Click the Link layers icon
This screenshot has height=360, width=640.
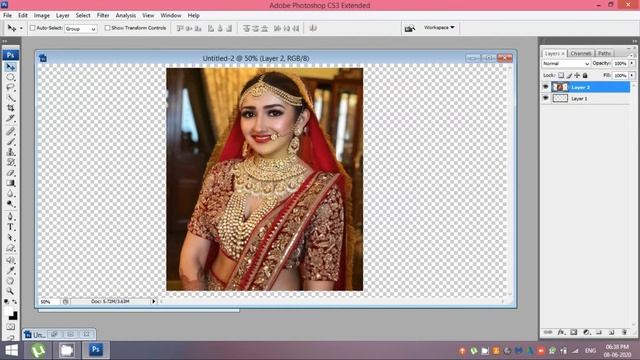[x=548, y=332]
